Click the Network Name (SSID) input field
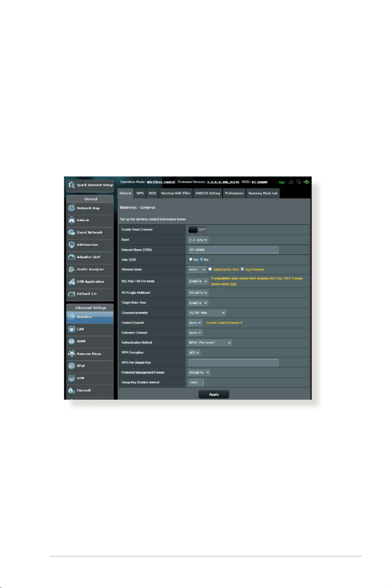The height and width of the screenshot is (588, 390). pyautogui.click(x=233, y=250)
